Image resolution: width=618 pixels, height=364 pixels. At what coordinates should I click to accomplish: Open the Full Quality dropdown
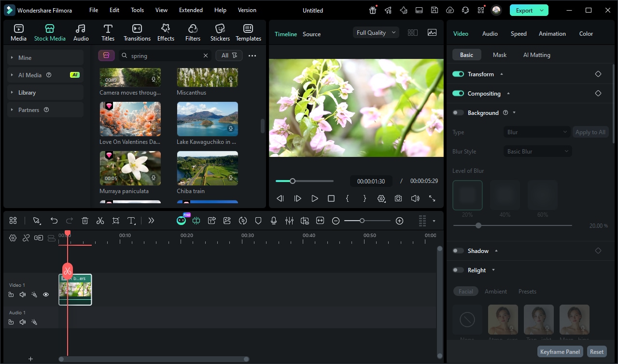(376, 33)
